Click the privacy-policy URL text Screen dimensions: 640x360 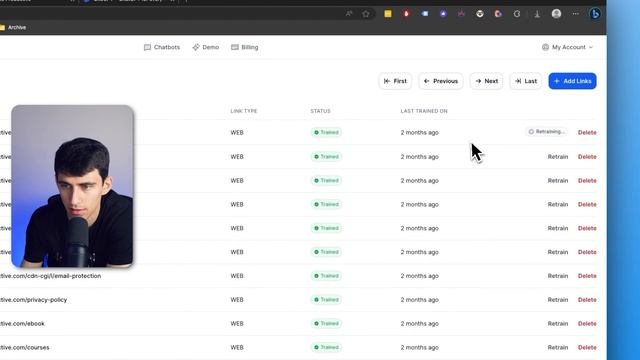33,300
